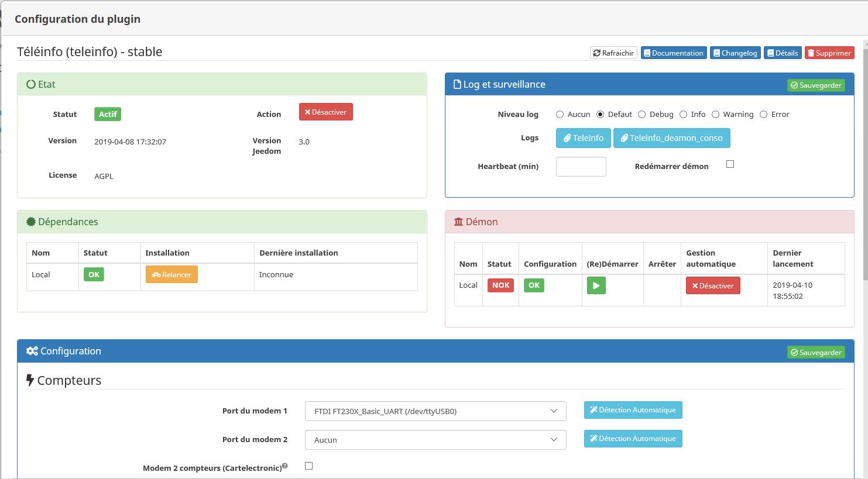Relaunch dependencies installation with Relancer
The width and height of the screenshot is (868, 479).
click(171, 274)
